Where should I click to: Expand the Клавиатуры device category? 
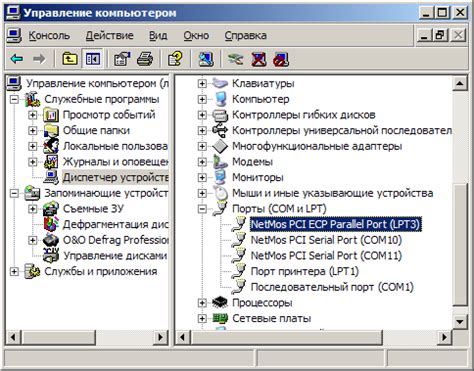click(202, 83)
